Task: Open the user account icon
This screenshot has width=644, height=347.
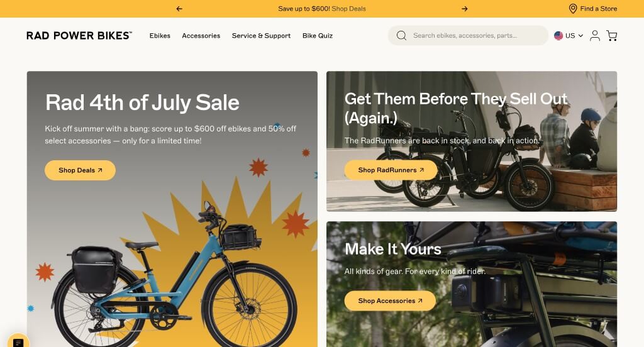Action: point(595,36)
